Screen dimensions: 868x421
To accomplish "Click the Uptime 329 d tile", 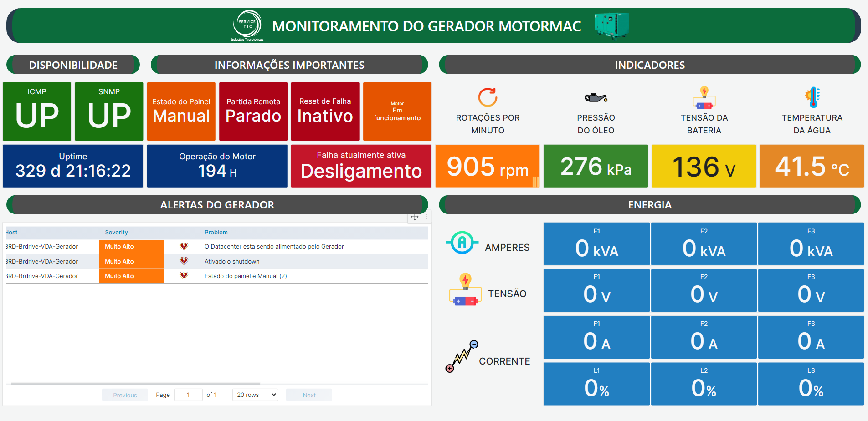I will pyautogui.click(x=73, y=166).
